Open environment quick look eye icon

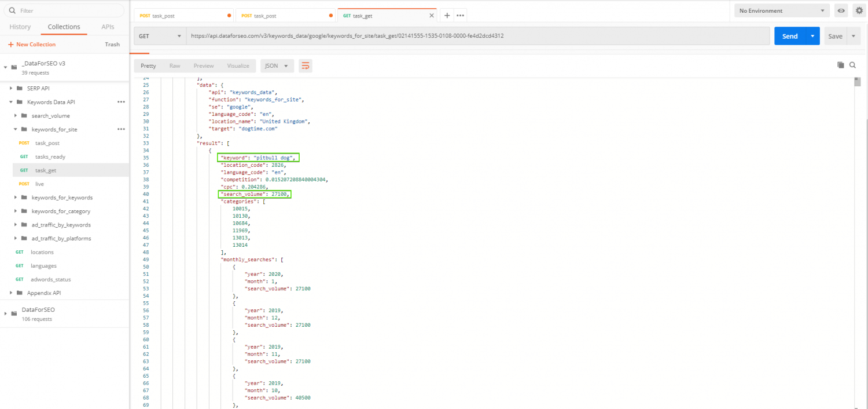(841, 10)
